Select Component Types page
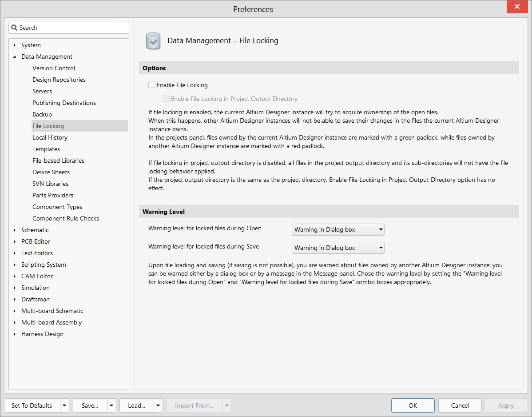Image resolution: width=532 pixels, height=417 pixels. coord(57,207)
